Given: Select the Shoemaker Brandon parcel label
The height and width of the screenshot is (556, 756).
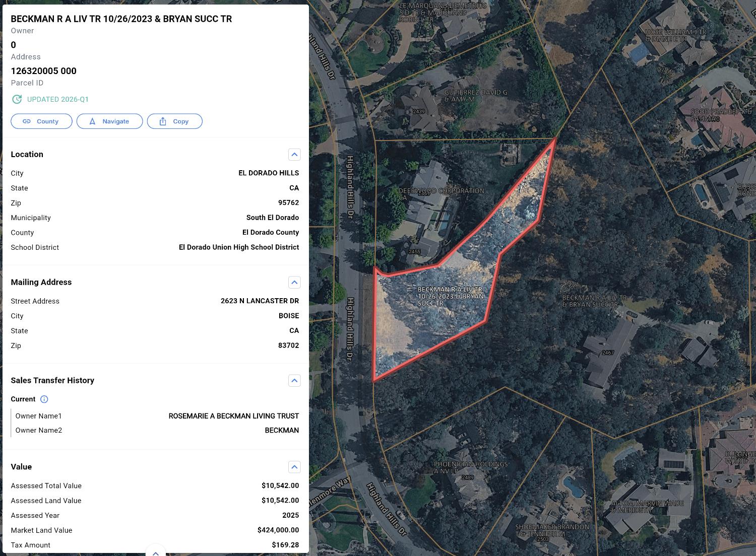Looking at the screenshot, I should (x=552, y=530).
